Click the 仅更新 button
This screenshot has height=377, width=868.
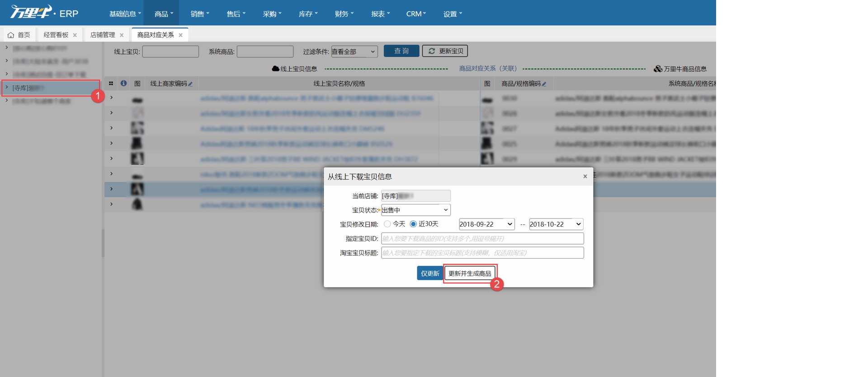click(430, 273)
